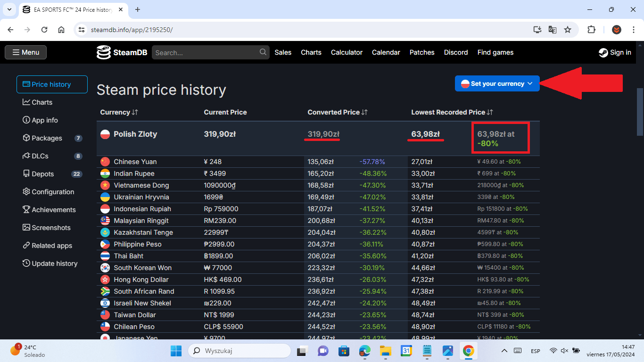
Task: Go to Sales in the top navigation
Action: click(x=283, y=52)
